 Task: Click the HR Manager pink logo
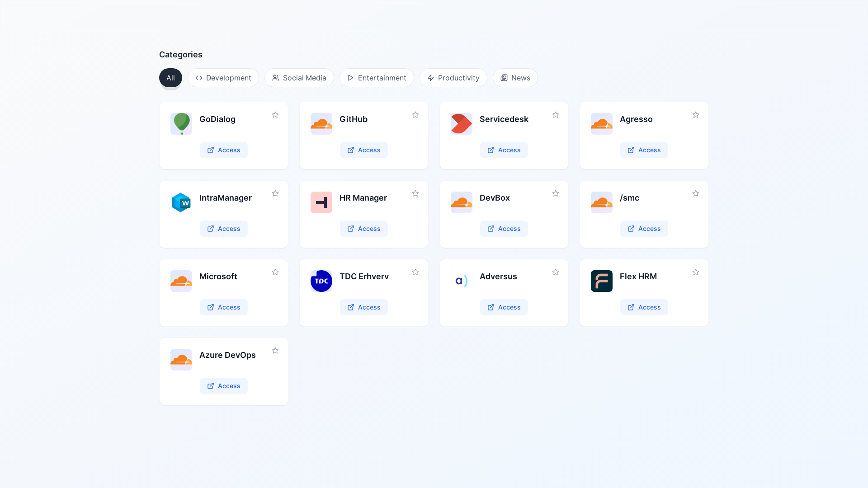coord(321,202)
